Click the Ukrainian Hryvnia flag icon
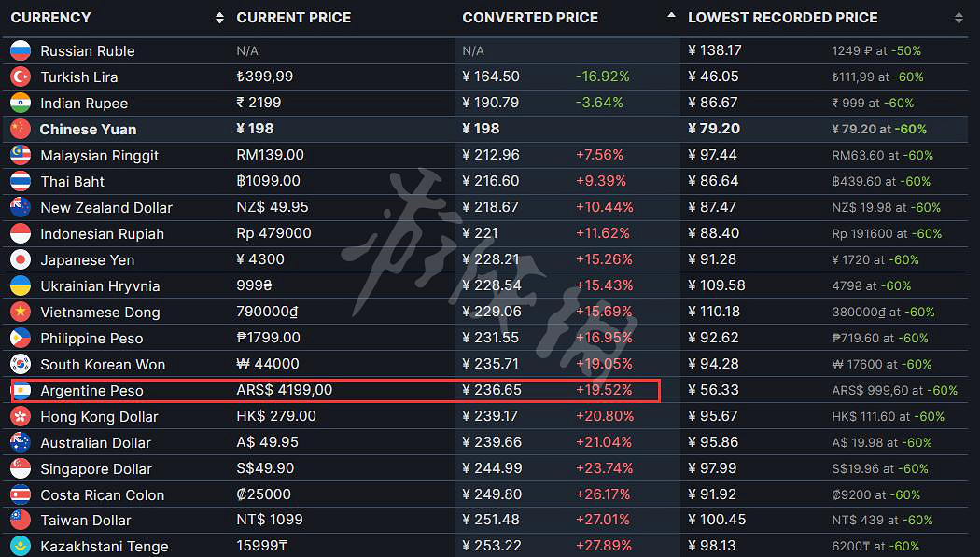 [x=21, y=286]
